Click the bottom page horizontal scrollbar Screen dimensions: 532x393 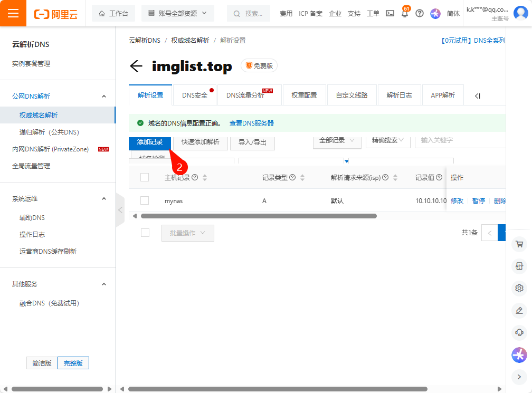[278, 389]
